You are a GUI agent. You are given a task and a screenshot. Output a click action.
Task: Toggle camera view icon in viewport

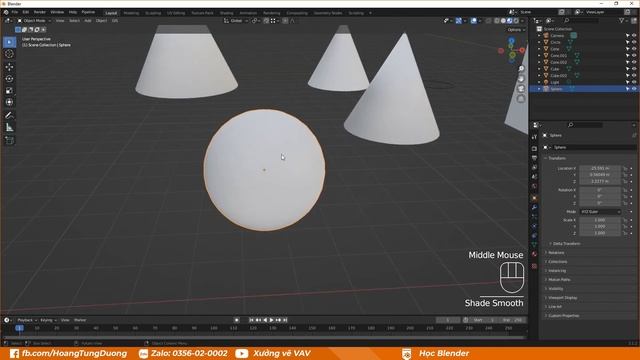click(x=521, y=89)
